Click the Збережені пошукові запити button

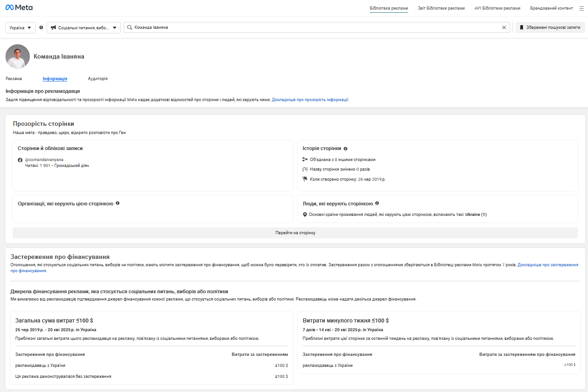pyautogui.click(x=550, y=27)
